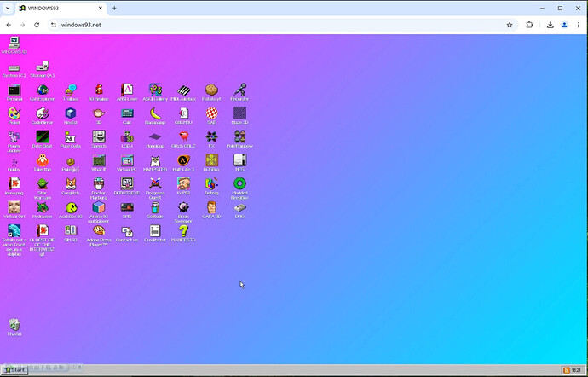Open the HAMPSTER cat icon

[155, 161]
